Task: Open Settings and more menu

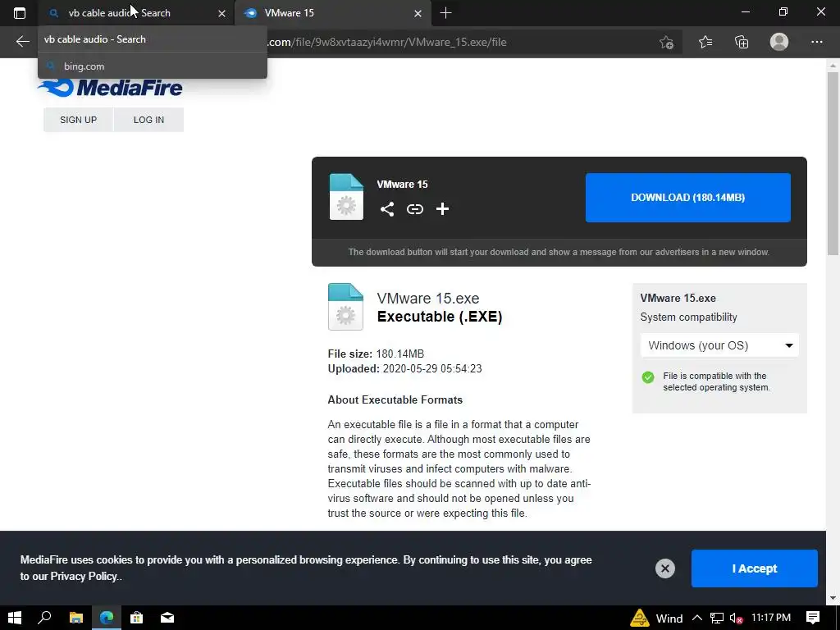Action: pyautogui.click(x=817, y=42)
